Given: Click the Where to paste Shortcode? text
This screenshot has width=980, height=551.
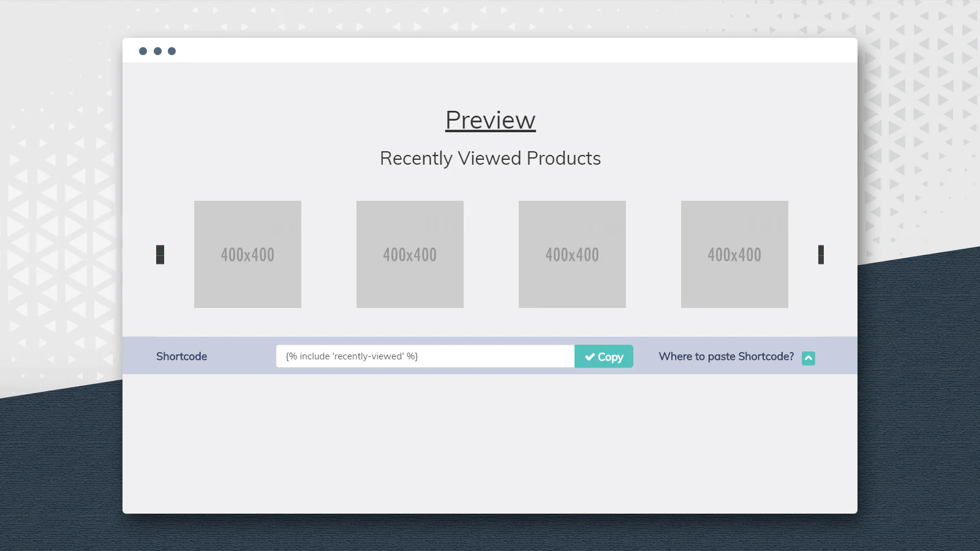Looking at the screenshot, I should (x=726, y=356).
